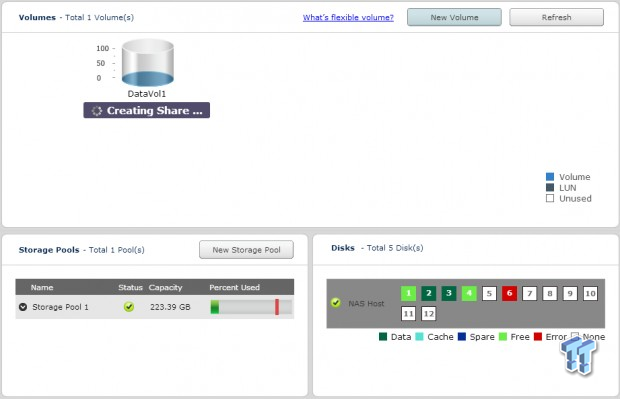This screenshot has height=399, width=620.
Task: Click the Storage Pool 1 status checkmark icon
Action: [x=129, y=306]
